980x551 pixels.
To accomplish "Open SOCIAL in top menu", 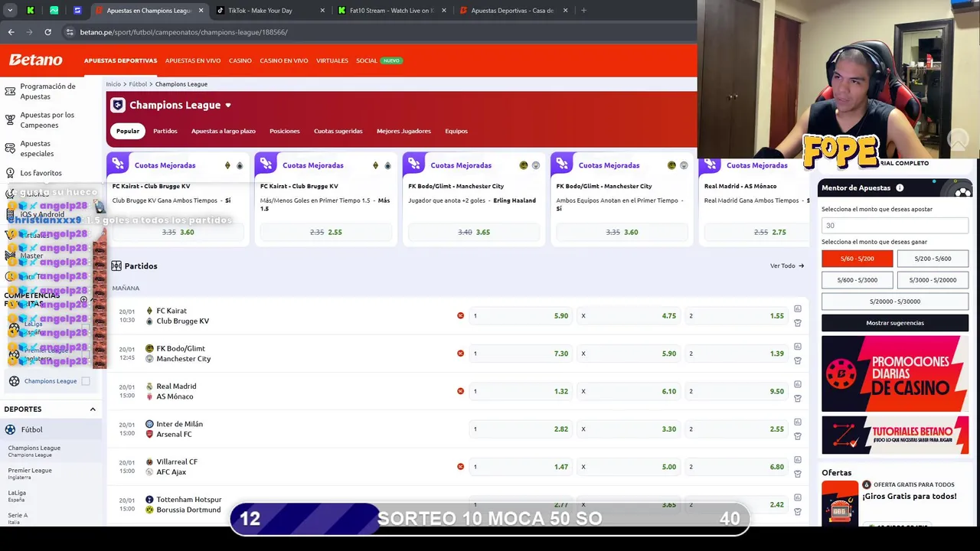I will (367, 60).
